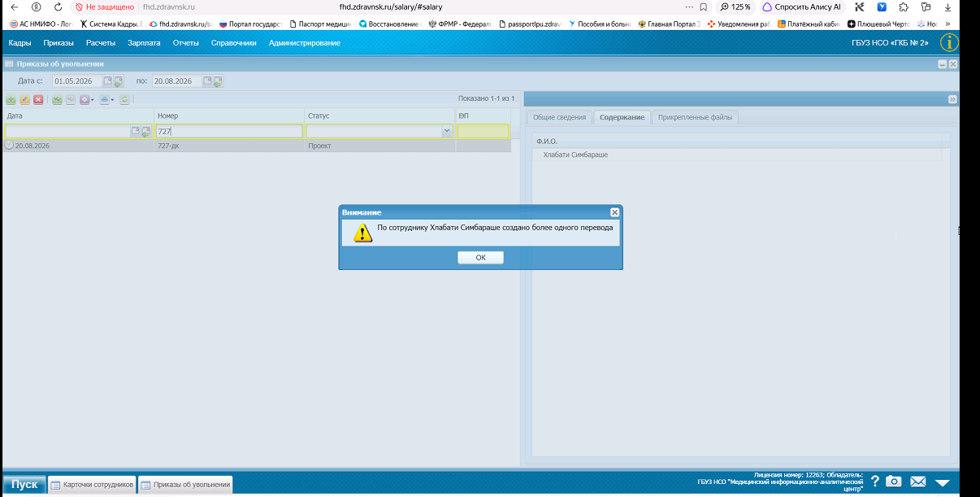Click the refresh list toolbar icon
Image resolution: width=980 pixels, height=497 pixels.
pyautogui.click(x=125, y=99)
